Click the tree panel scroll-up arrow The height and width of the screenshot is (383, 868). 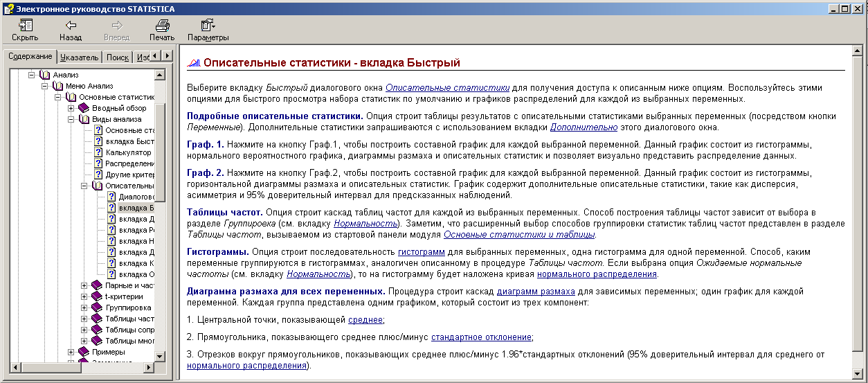[160, 74]
